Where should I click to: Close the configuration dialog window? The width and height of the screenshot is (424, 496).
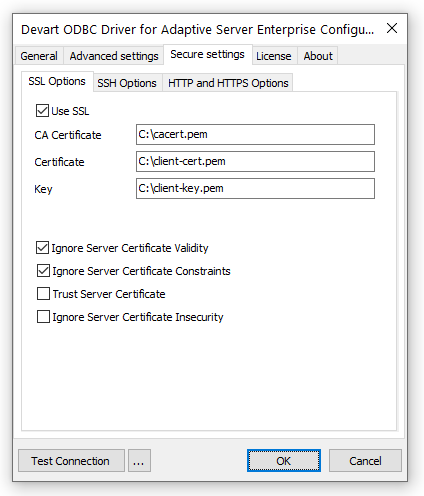point(392,28)
